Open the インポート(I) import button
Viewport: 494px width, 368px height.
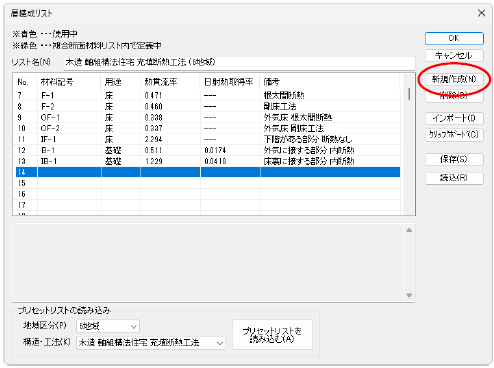coord(454,118)
